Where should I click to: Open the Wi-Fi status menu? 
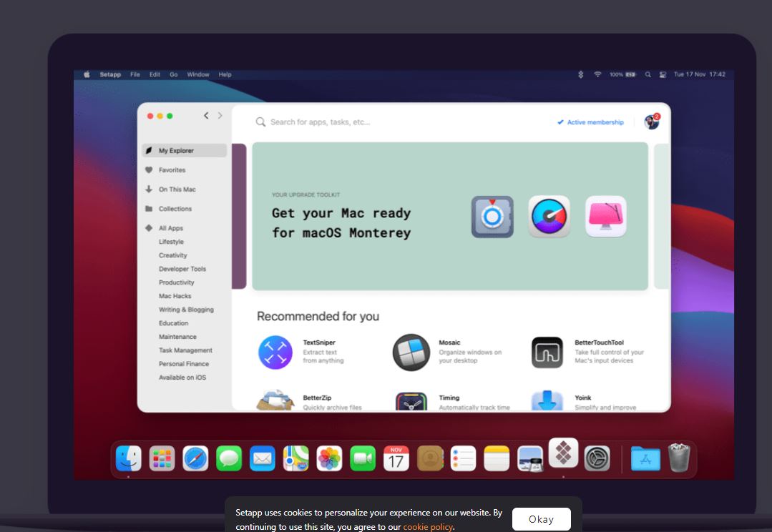click(597, 75)
